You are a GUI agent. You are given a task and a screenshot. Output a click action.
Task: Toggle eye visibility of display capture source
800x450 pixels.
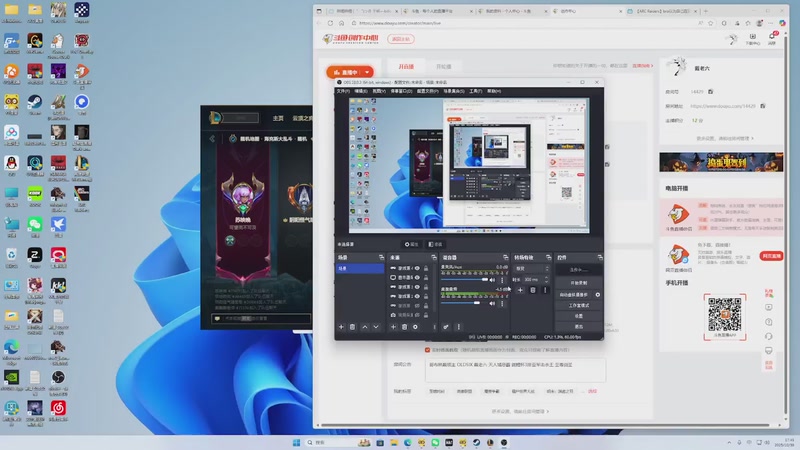[x=417, y=278]
